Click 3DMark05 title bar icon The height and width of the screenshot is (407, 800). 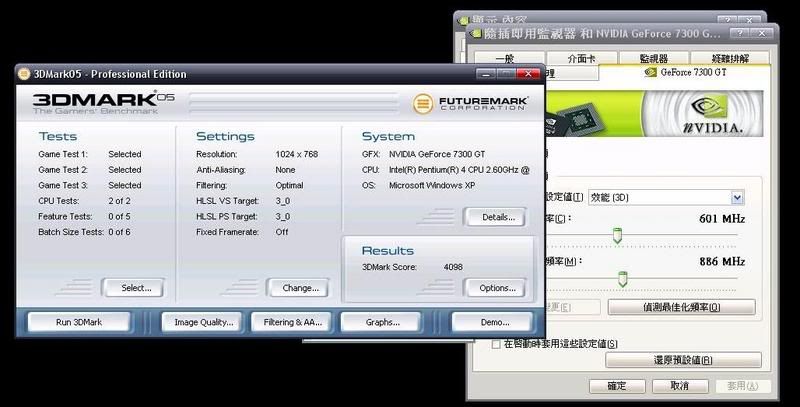pos(24,74)
